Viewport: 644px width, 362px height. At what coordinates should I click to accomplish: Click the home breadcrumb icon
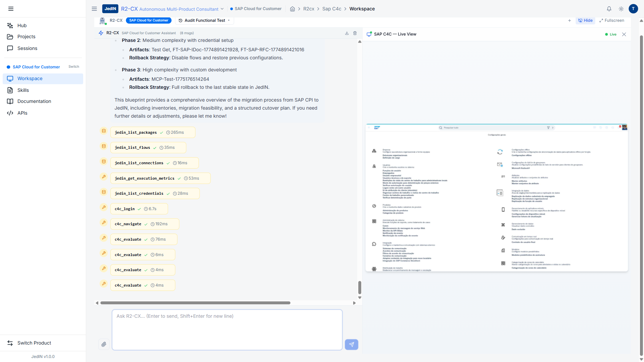pyautogui.click(x=292, y=9)
